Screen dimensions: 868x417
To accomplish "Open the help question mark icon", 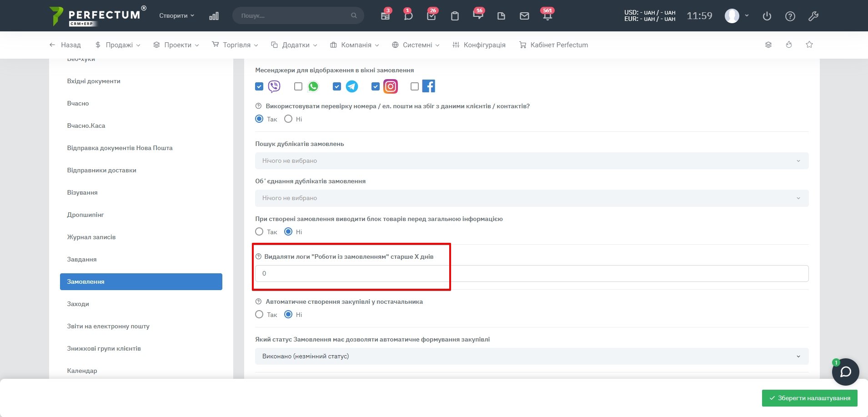I will (790, 16).
